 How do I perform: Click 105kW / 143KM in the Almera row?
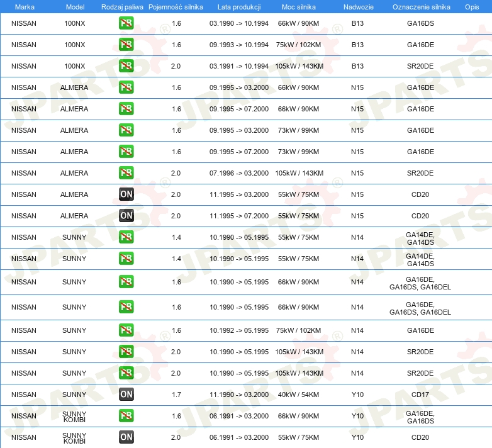[299, 173]
